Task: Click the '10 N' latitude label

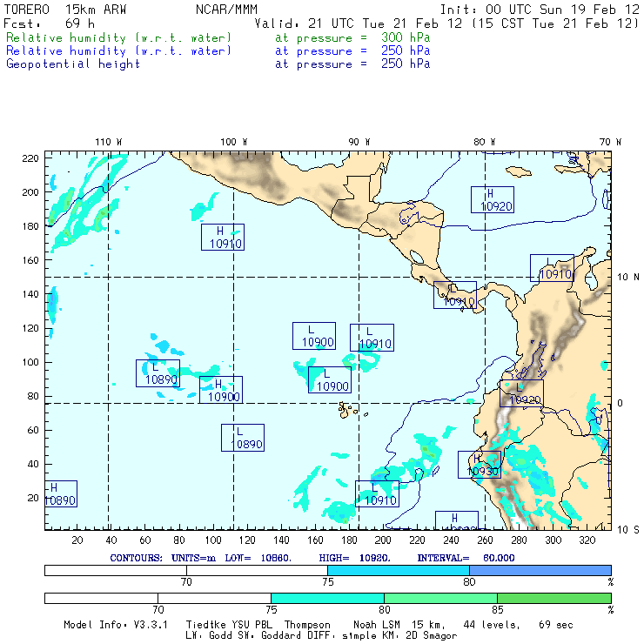Action: [628, 278]
